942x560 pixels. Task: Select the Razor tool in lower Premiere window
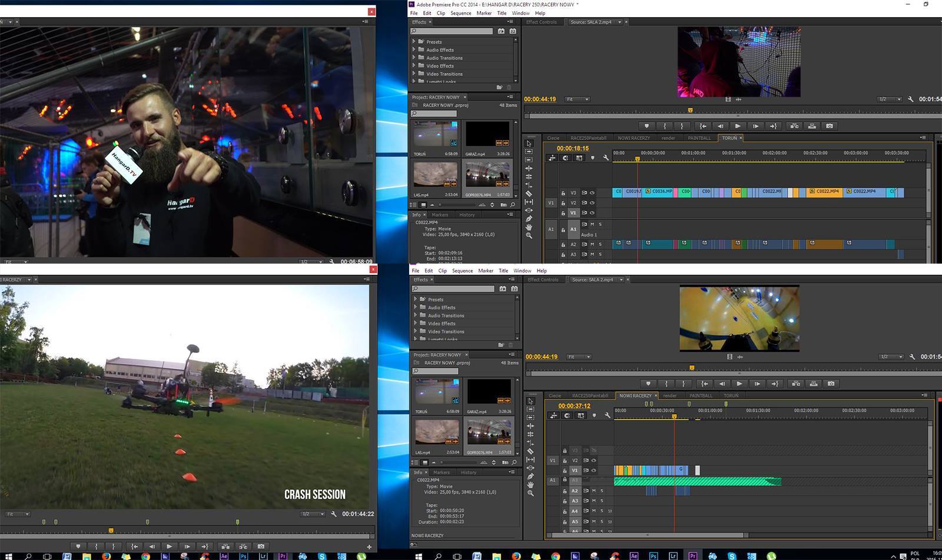tap(530, 451)
